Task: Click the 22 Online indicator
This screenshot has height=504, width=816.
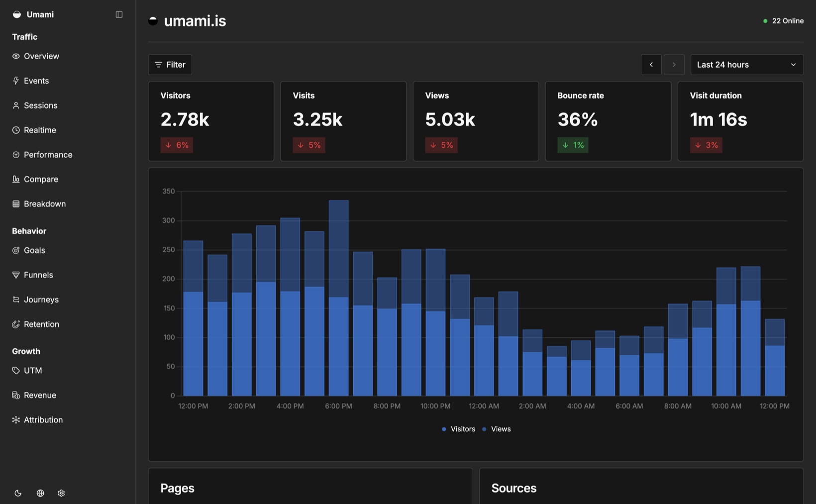Action: click(784, 21)
